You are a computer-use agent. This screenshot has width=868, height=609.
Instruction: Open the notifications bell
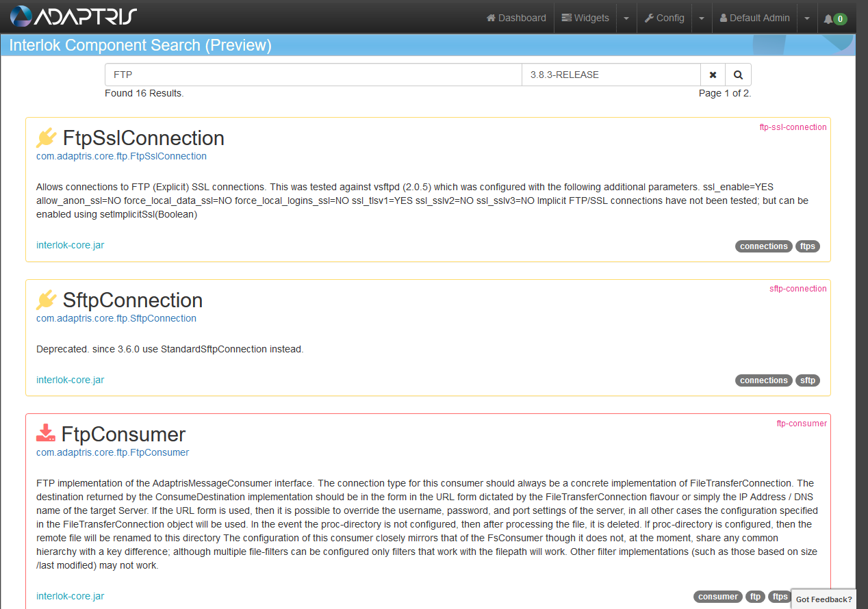[835, 18]
